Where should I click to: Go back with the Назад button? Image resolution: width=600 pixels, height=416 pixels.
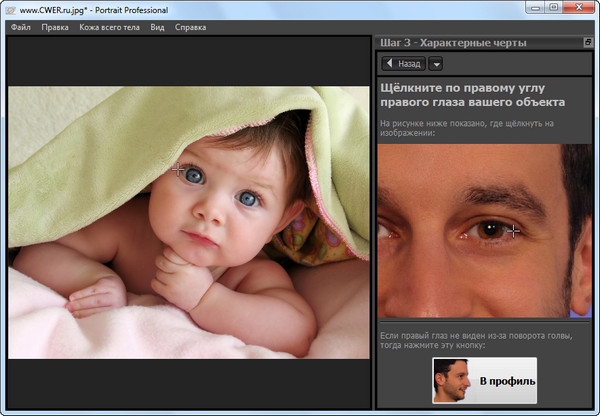point(402,63)
